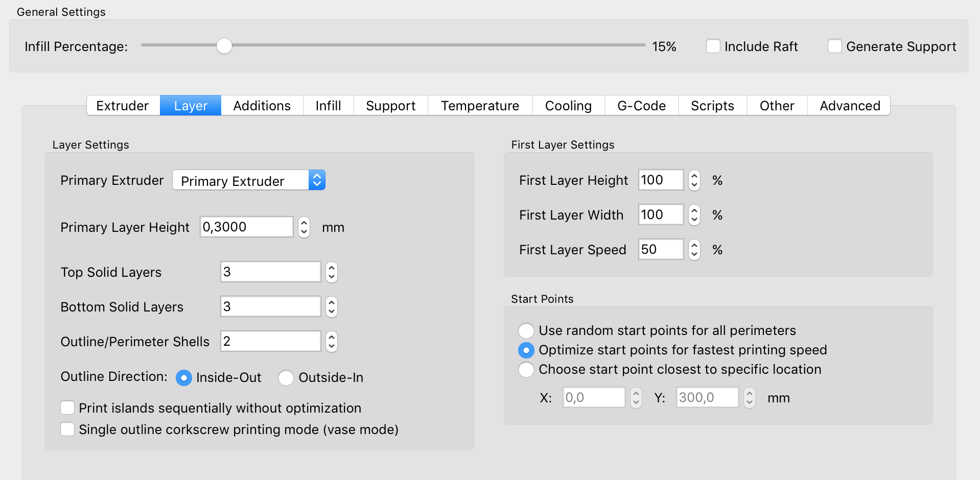Select random start points for all perimeters

(526, 331)
